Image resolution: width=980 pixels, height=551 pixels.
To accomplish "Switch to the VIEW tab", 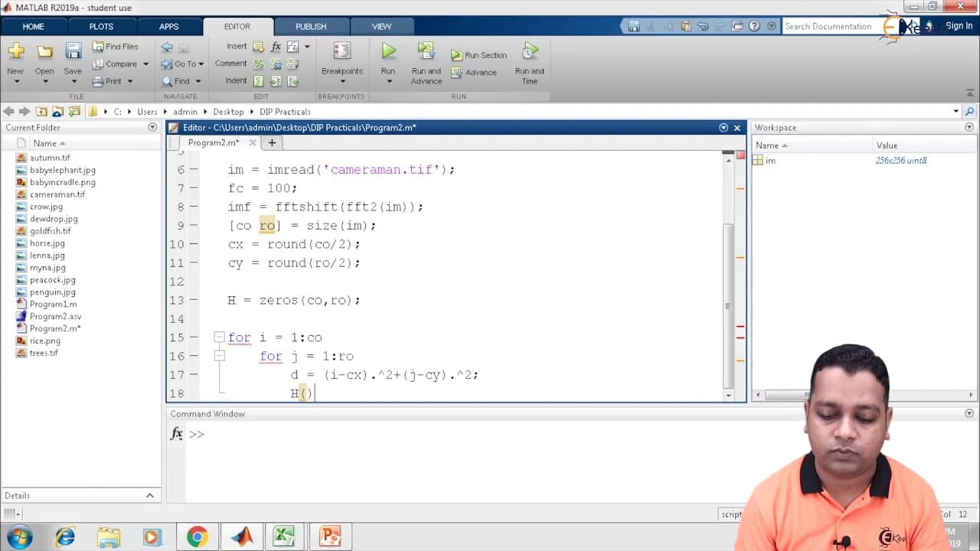I will pos(381,26).
